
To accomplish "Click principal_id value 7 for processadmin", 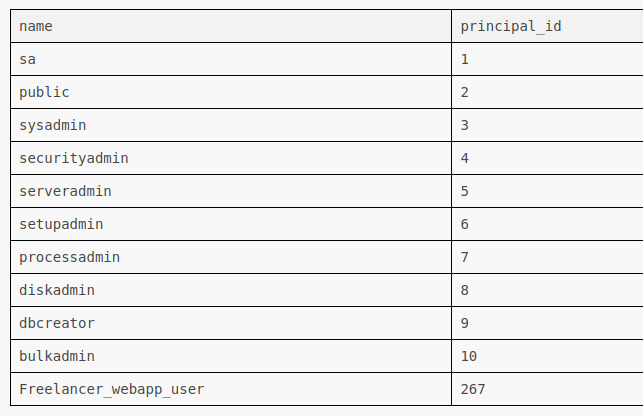I will click(465, 257).
